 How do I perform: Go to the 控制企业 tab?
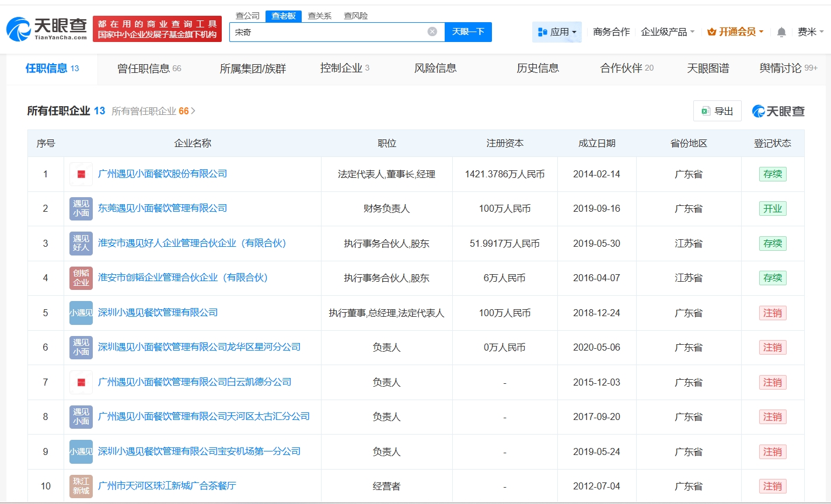tap(345, 68)
